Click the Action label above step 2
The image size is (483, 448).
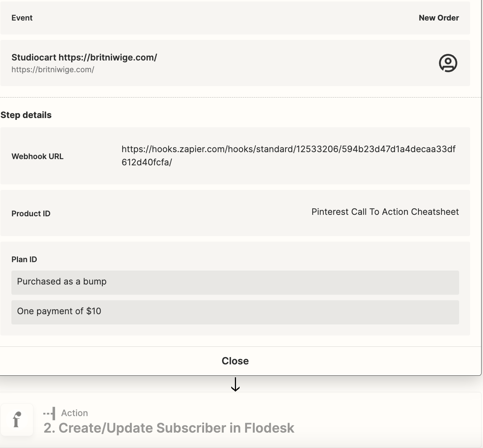point(75,413)
